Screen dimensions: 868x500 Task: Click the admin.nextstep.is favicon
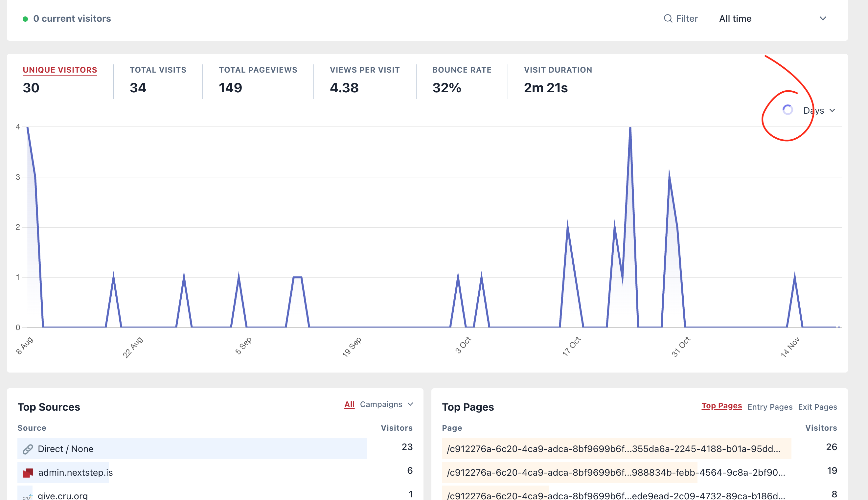[x=28, y=472]
